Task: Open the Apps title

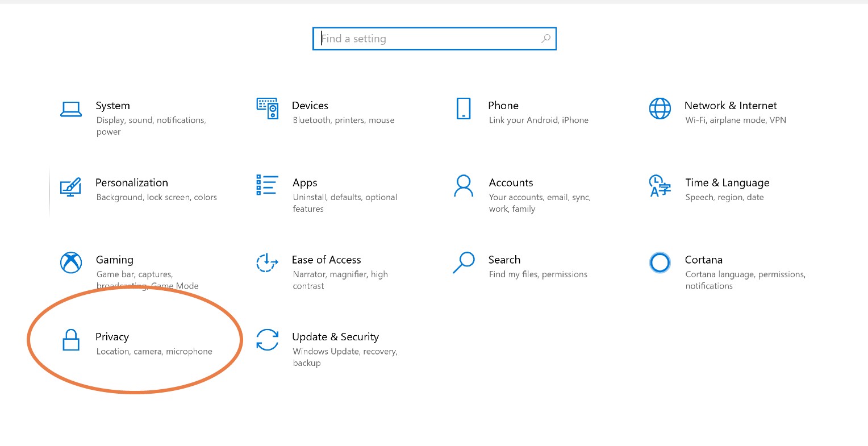Action: 305,183
